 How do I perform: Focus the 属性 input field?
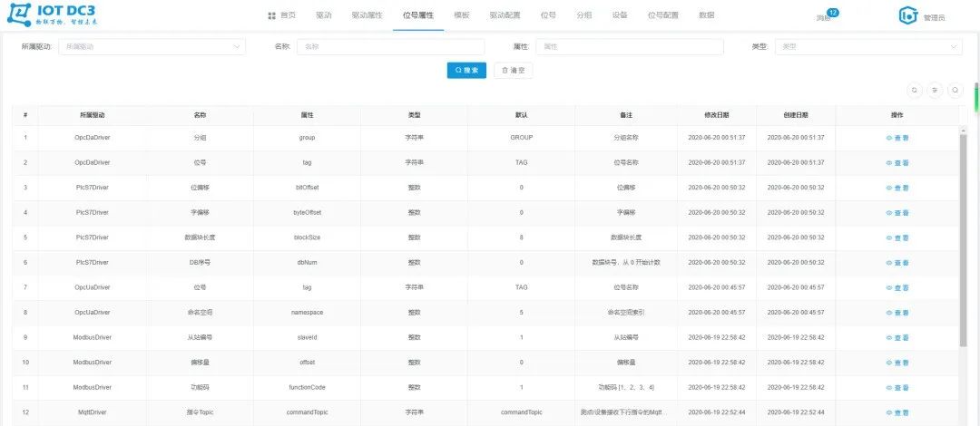click(x=630, y=47)
